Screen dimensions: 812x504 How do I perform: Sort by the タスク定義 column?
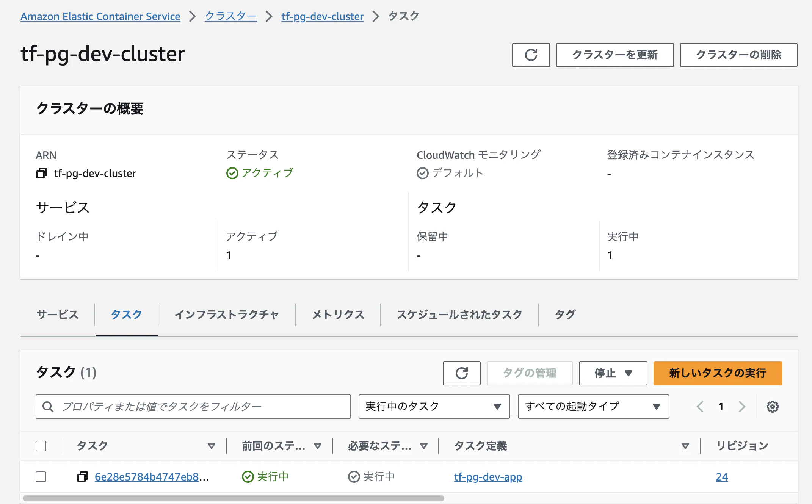[685, 446]
